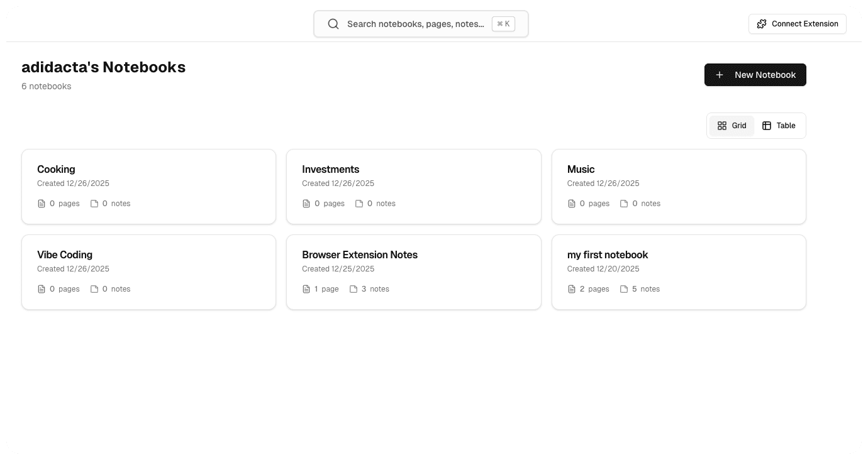Open the Cooking notebook
Viewport: 868px width, 460px height.
coord(148,186)
